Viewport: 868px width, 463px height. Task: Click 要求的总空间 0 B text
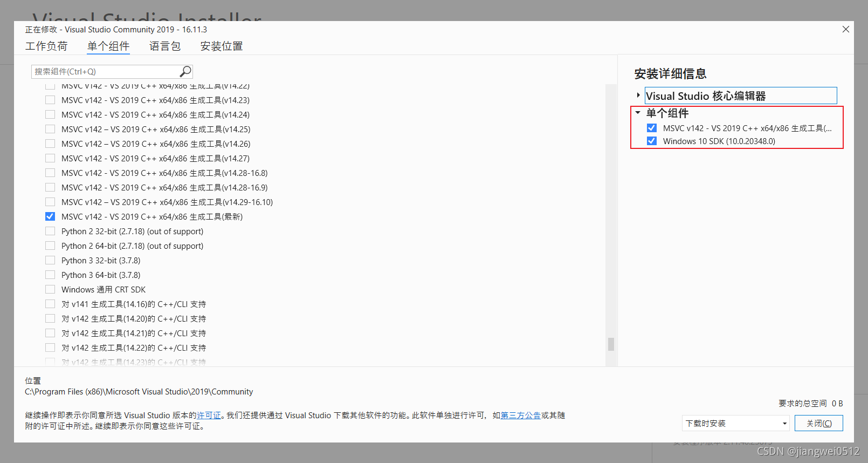[x=810, y=403]
